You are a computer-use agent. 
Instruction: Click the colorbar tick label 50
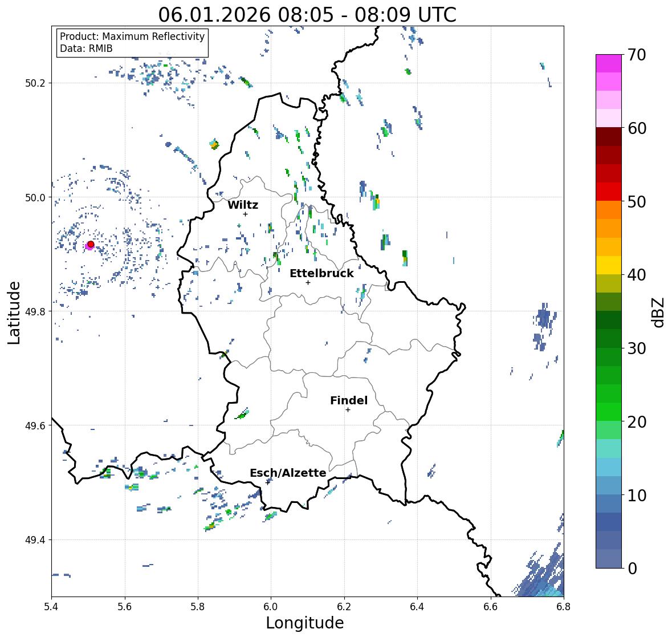637,201
